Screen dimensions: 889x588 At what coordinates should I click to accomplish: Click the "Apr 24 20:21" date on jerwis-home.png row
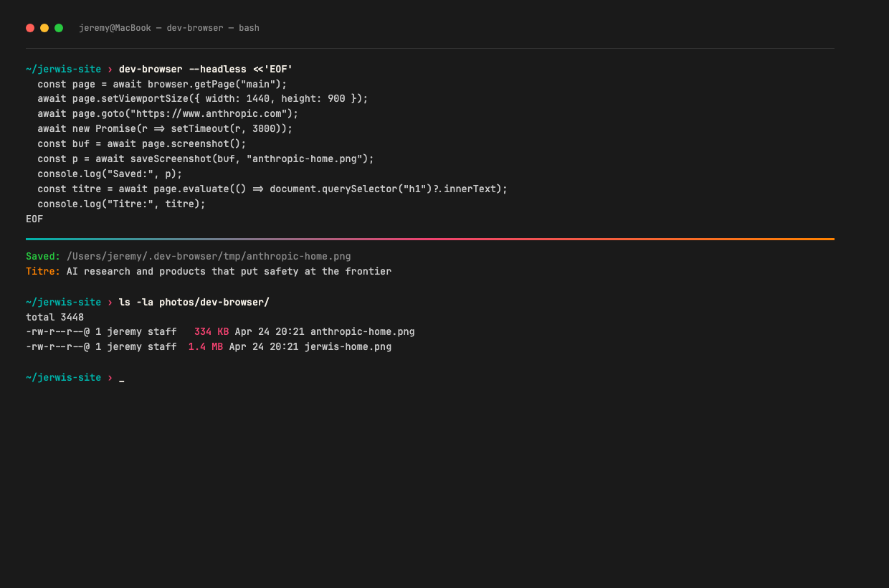[x=264, y=347]
